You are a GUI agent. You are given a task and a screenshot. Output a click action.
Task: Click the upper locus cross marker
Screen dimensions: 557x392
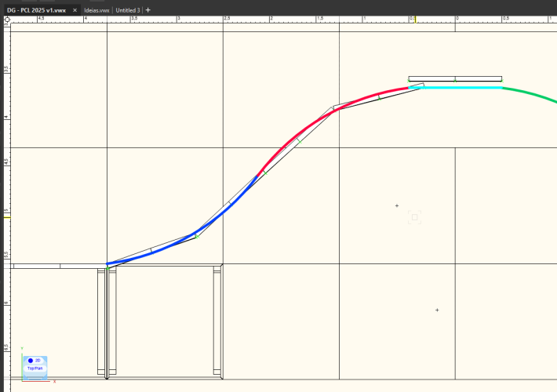coord(397,206)
